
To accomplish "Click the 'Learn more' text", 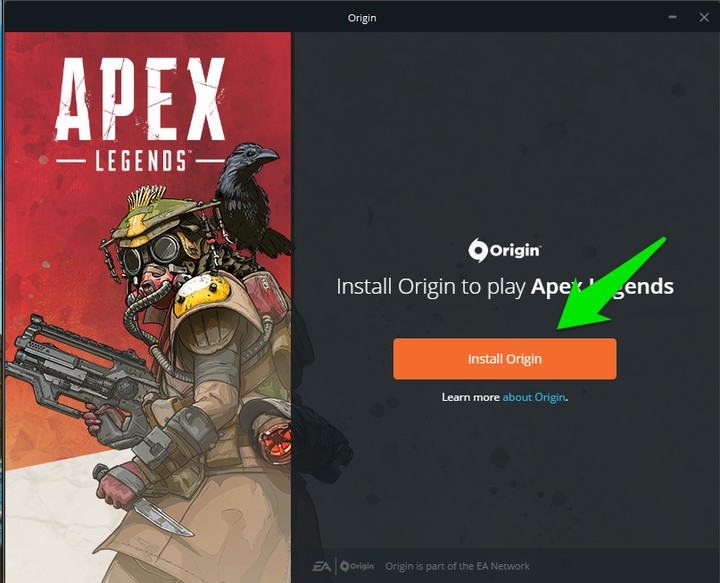I will click(471, 397).
